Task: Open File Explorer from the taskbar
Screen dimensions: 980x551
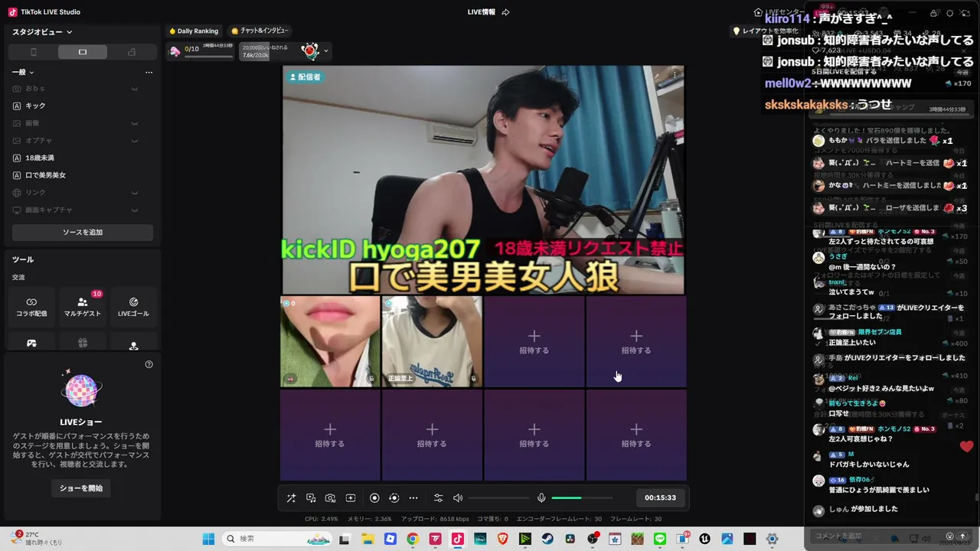Action: click(367, 539)
